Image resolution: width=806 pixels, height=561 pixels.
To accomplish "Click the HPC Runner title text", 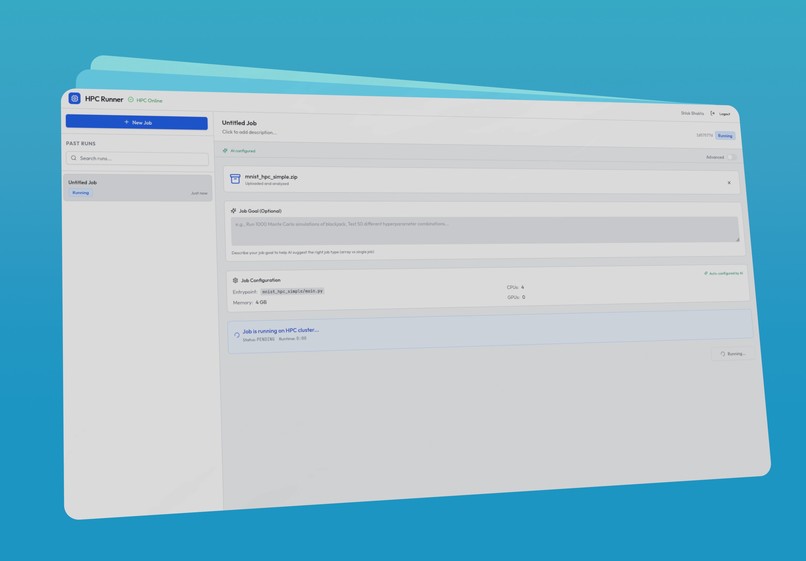I will pos(104,99).
